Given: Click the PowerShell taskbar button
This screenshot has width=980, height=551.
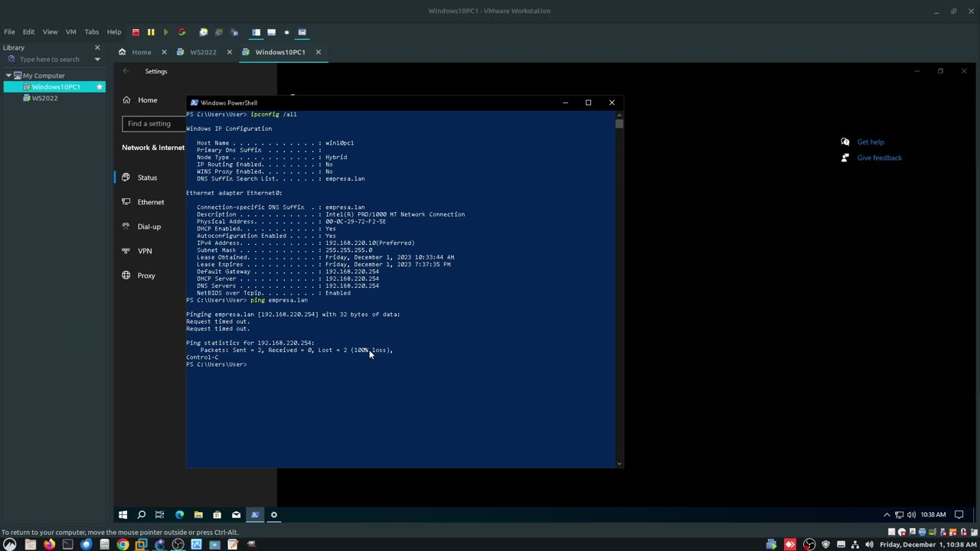Looking at the screenshot, I should 255,515.
